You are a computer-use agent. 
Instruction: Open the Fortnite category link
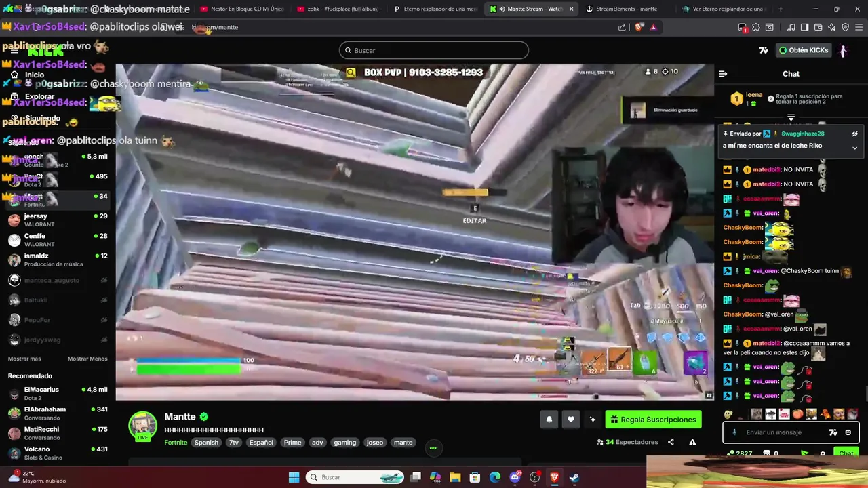tap(176, 443)
